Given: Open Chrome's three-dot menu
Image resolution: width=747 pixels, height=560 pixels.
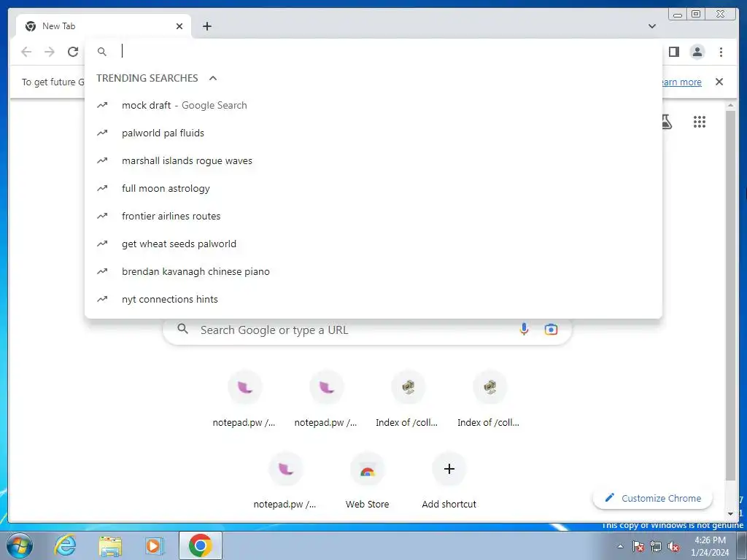Looking at the screenshot, I should [x=721, y=52].
